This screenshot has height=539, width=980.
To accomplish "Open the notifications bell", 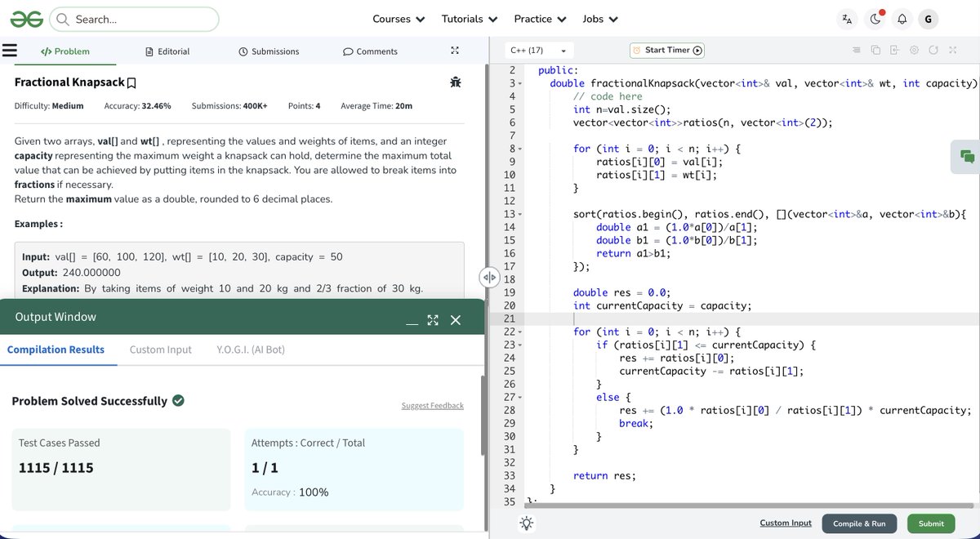I will click(902, 19).
